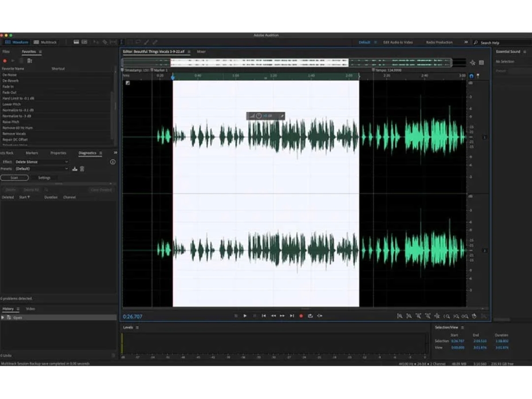532x399 pixels.
Task: Select the Edit Audio to Video workspace
Action: point(398,42)
